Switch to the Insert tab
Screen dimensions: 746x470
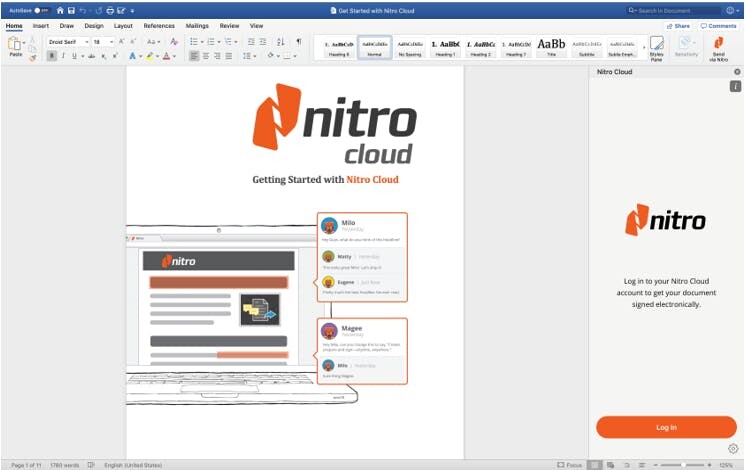(41, 26)
